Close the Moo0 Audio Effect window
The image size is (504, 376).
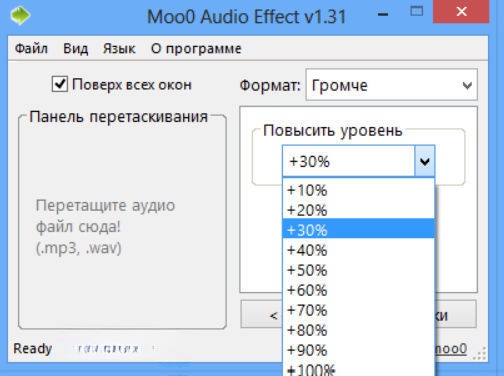point(461,12)
